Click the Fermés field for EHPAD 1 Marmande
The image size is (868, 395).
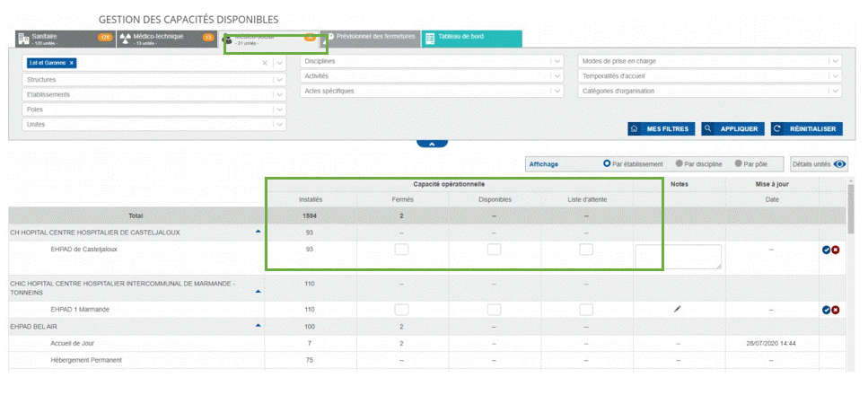click(x=401, y=310)
